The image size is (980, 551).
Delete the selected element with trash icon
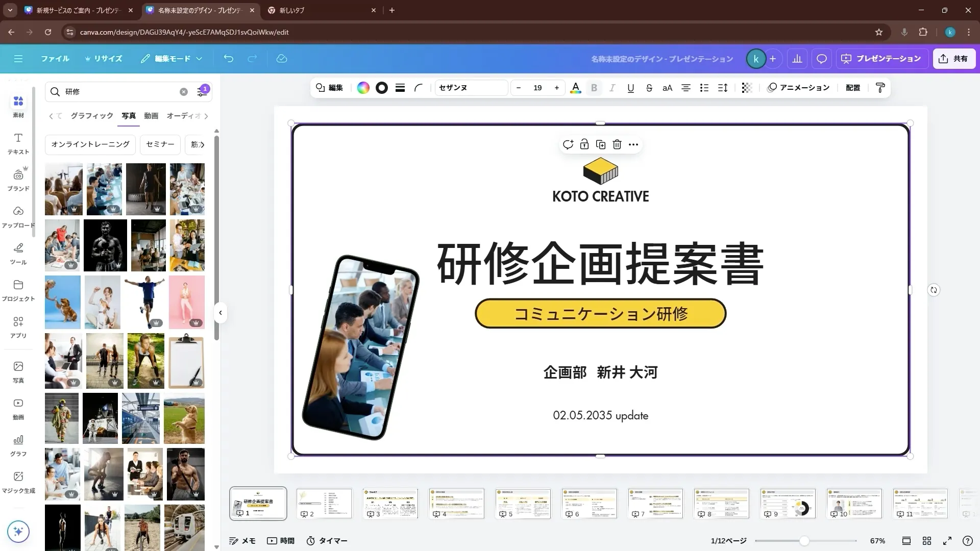click(617, 144)
